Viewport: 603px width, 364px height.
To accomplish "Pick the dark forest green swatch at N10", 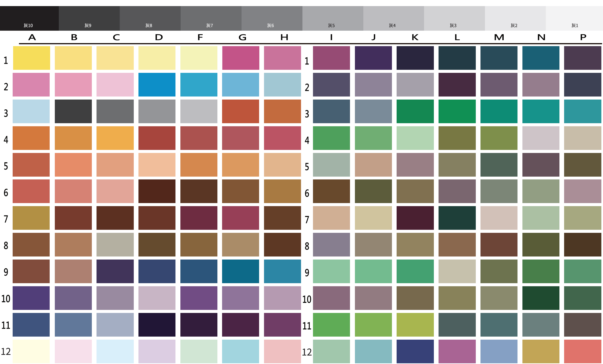I will [x=541, y=298].
